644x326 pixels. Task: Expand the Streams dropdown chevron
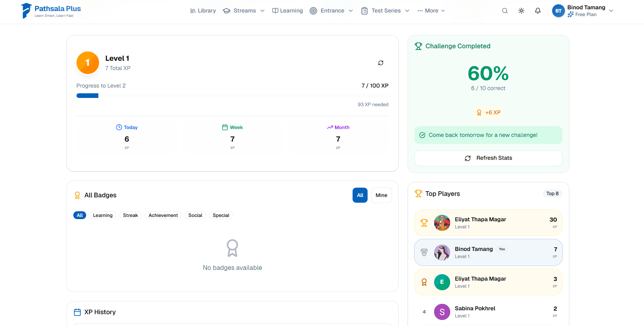(x=262, y=11)
